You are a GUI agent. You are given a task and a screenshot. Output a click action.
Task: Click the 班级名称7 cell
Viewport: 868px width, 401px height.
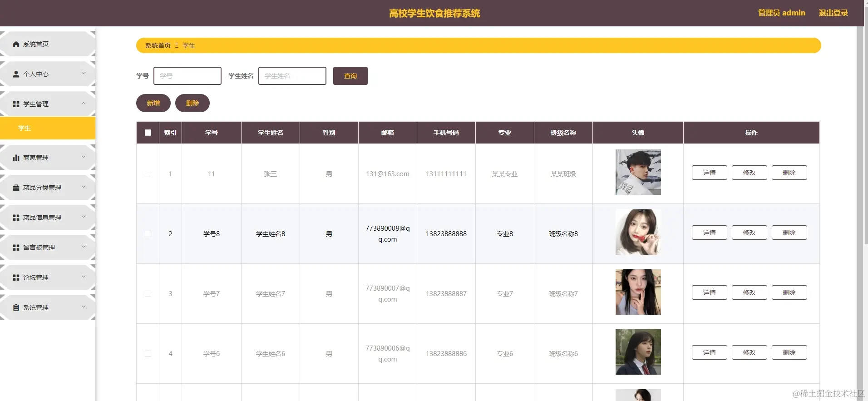point(563,294)
